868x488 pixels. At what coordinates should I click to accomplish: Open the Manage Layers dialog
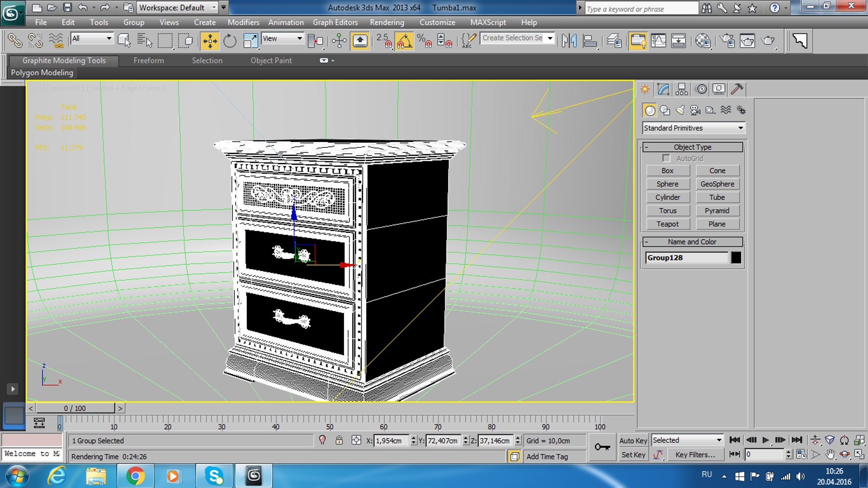[x=614, y=41]
